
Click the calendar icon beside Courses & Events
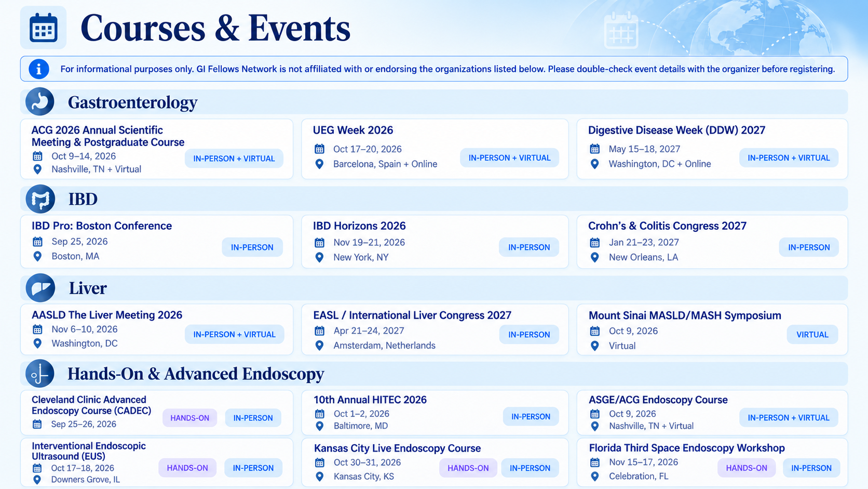(x=43, y=28)
